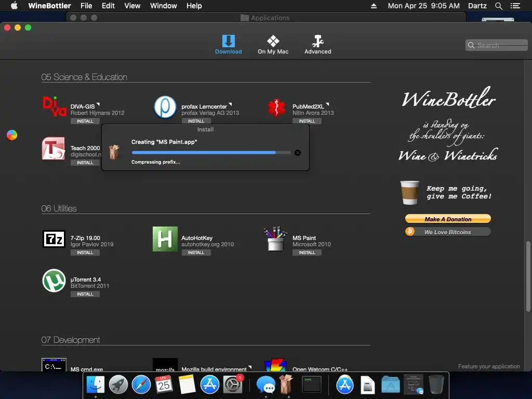Open the Advanced tab

[317, 45]
